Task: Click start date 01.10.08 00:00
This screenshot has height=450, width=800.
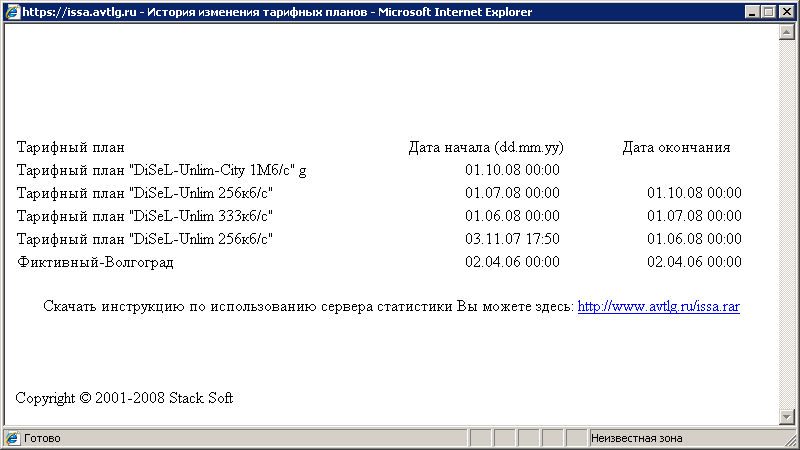Action: 512,170
